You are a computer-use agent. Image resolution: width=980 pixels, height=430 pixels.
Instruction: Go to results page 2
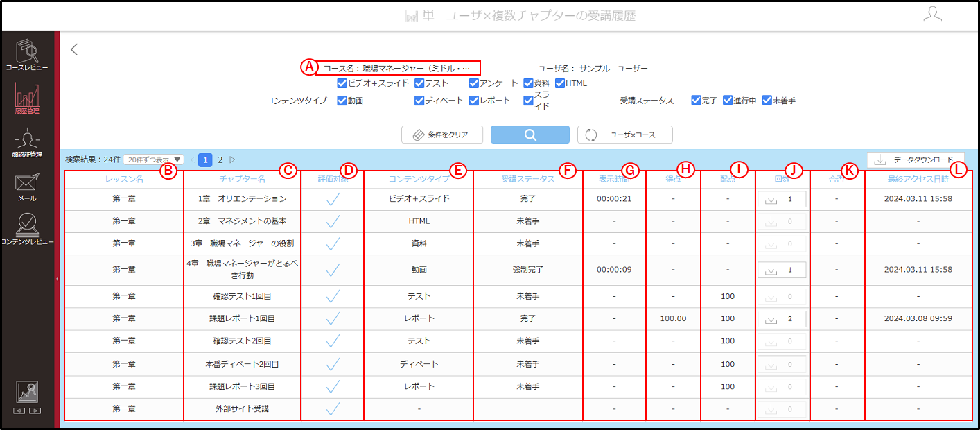coord(220,160)
